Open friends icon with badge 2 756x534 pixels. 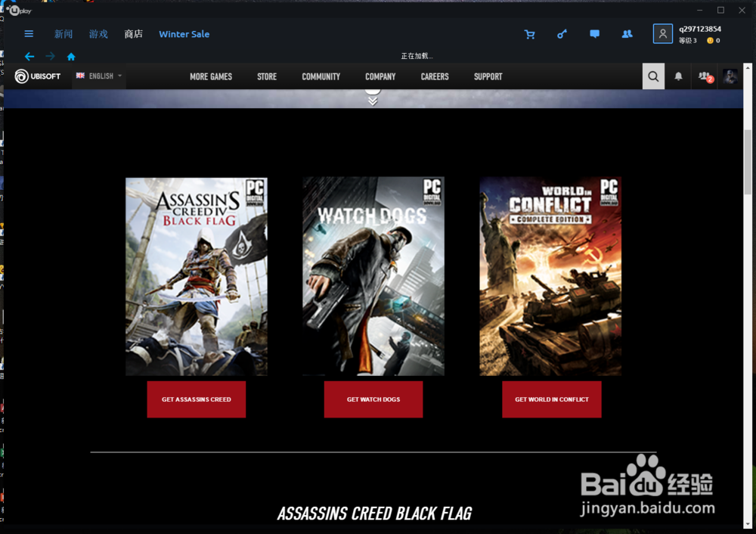[705, 76]
